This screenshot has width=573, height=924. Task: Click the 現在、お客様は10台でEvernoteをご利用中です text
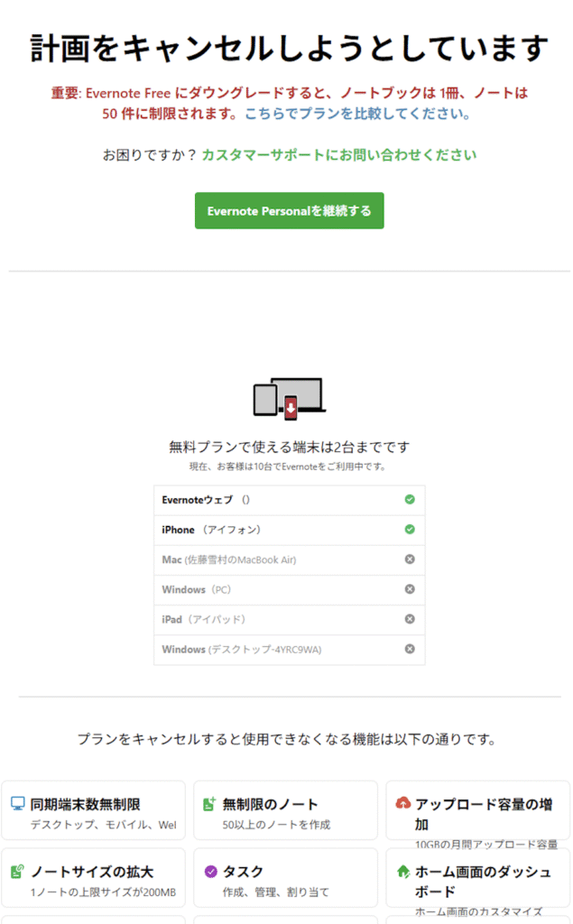[x=288, y=467]
